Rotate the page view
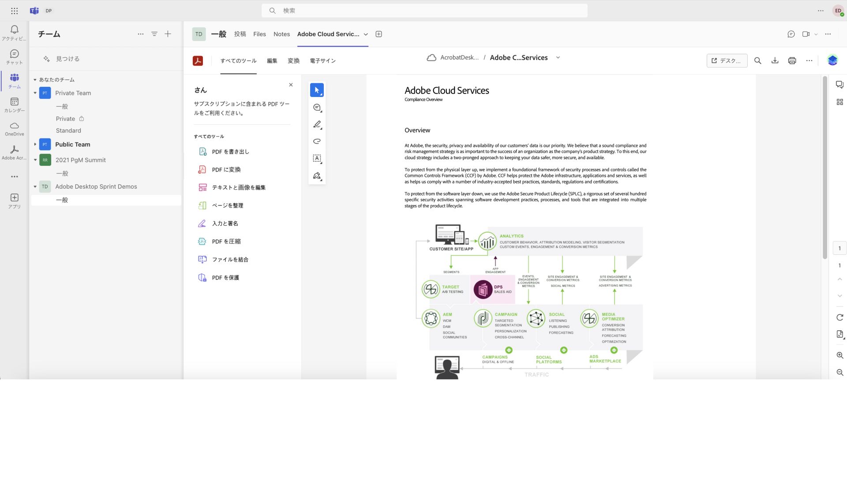847x504 pixels. pyautogui.click(x=840, y=317)
